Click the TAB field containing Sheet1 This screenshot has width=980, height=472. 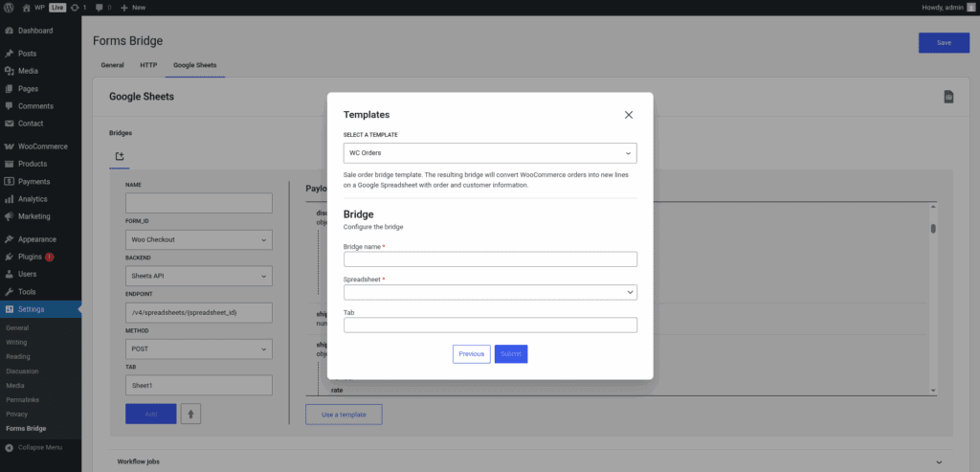tap(199, 385)
